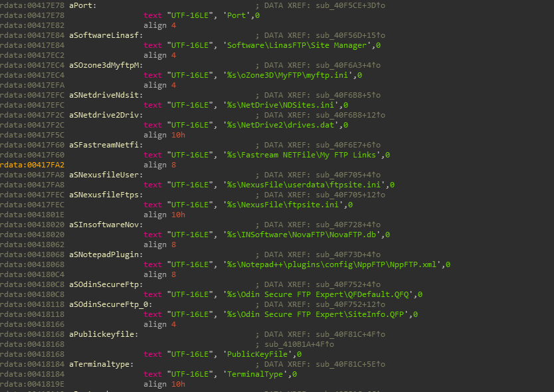Click the aSNotepadPlugin label
The width and height of the screenshot is (554, 392).
click(106, 254)
